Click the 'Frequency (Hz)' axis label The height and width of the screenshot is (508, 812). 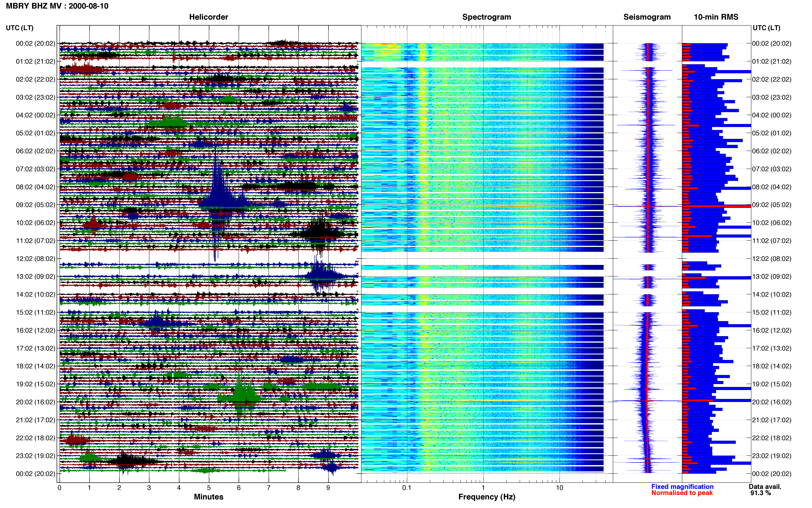click(487, 497)
